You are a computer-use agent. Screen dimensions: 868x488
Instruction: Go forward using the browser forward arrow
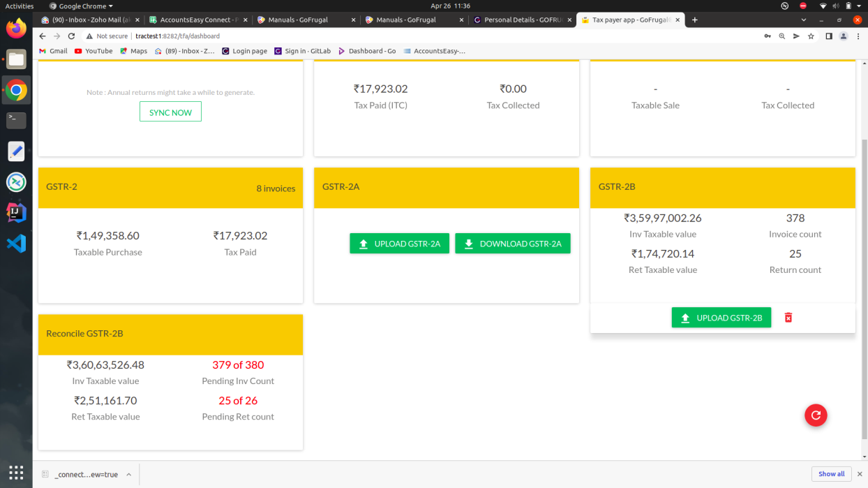point(57,36)
